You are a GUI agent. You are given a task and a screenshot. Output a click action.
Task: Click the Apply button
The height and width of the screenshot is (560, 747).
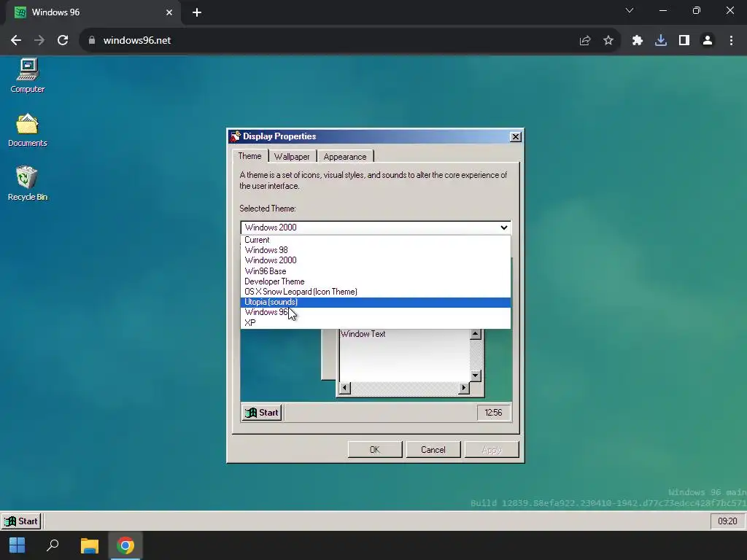click(x=492, y=449)
